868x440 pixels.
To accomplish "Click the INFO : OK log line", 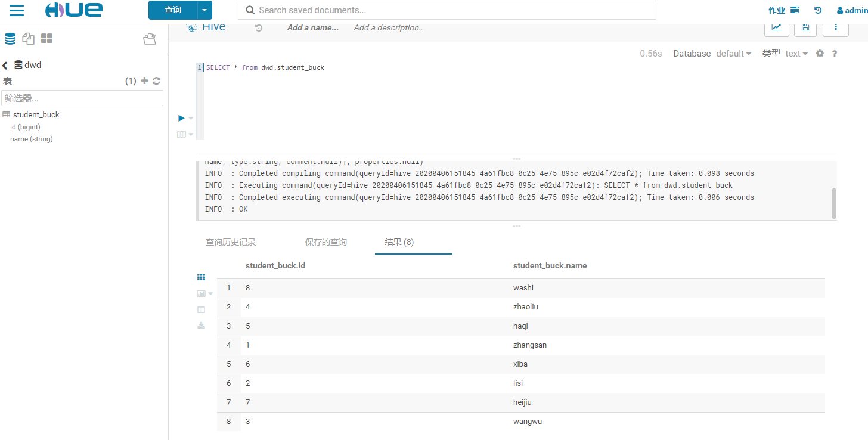I will click(x=226, y=209).
